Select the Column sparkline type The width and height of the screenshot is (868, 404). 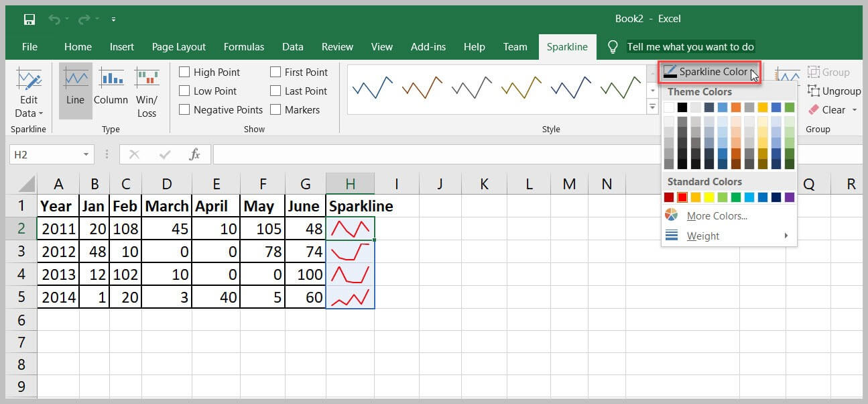pos(111,87)
